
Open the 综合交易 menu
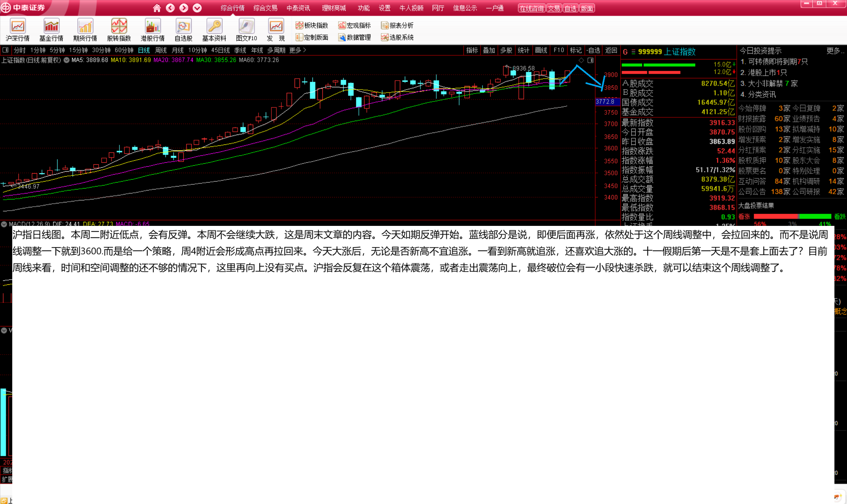click(x=265, y=8)
